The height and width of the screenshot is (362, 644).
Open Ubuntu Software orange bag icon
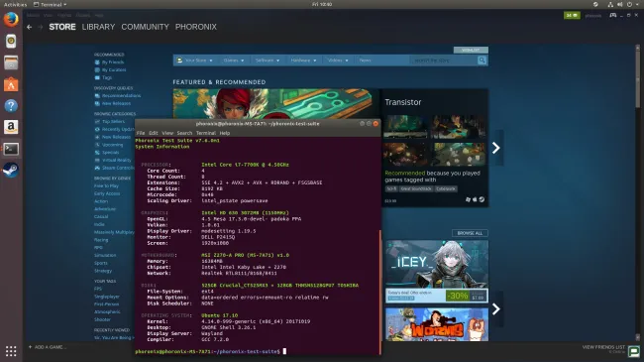(11, 84)
